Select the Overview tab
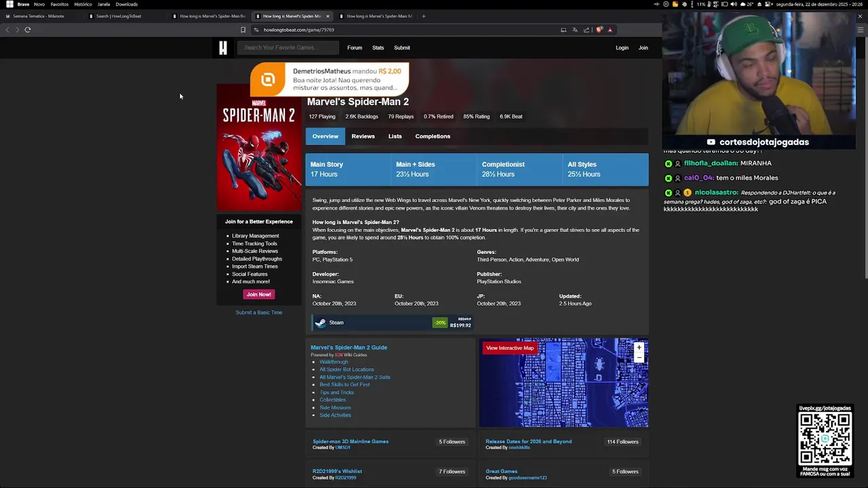The image size is (868, 488). click(x=325, y=136)
